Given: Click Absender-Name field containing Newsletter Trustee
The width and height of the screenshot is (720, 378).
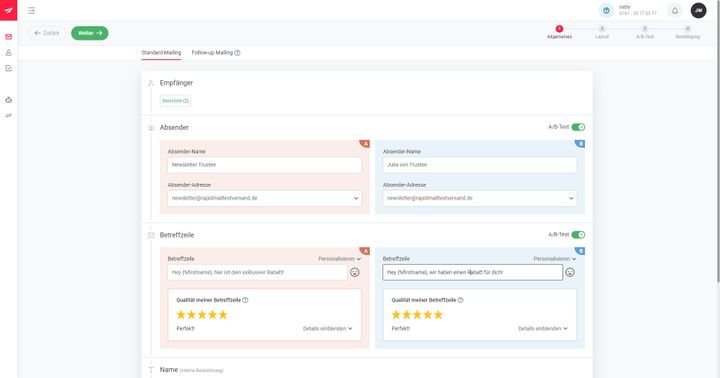Looking at the screenshot, I should [264, 165].
